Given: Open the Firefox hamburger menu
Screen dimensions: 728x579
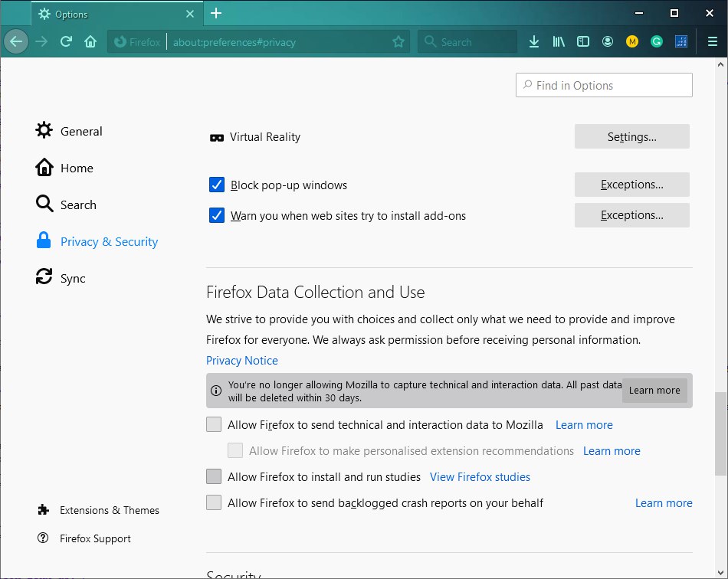Looking at the screenshot, I should coord(713,42).
